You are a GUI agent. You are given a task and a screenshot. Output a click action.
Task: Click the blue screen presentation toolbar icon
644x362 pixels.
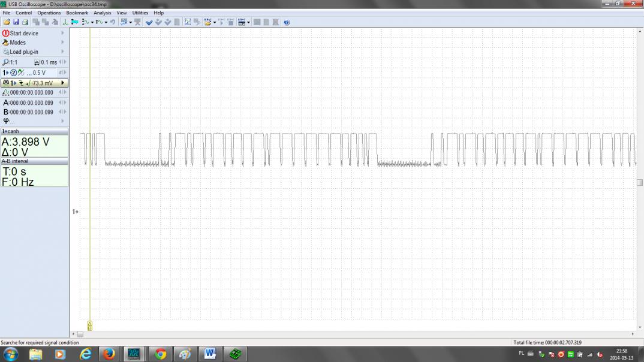coord(124,22)
